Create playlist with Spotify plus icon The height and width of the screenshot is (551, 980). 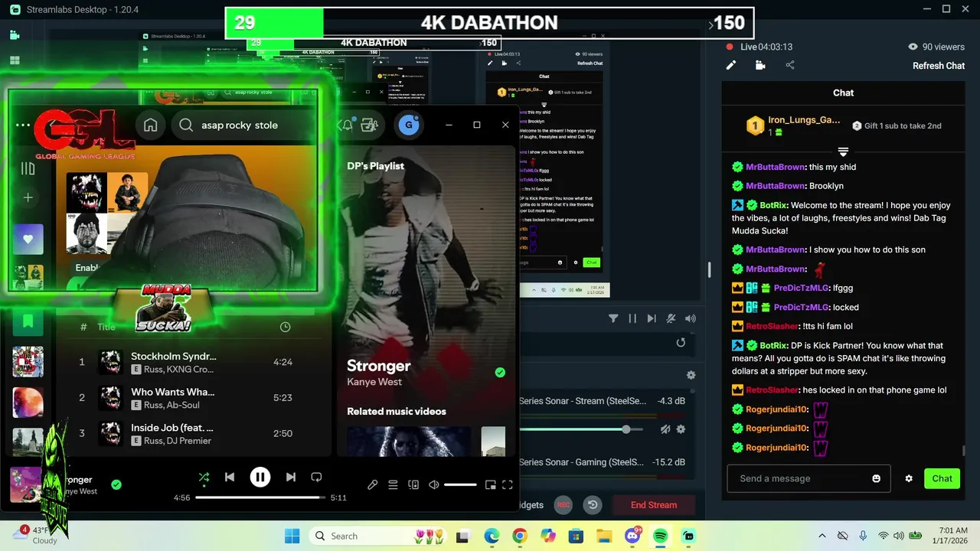click(x=28, y=197)
